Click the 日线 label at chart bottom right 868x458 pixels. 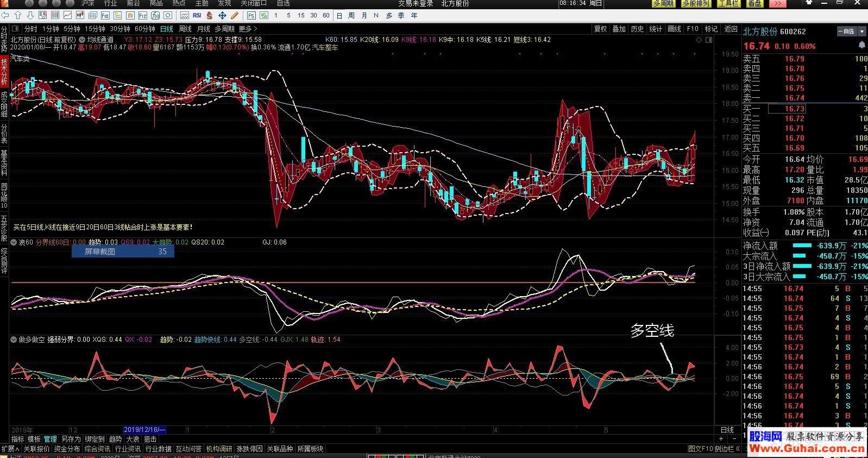click(x=727, y=430)
